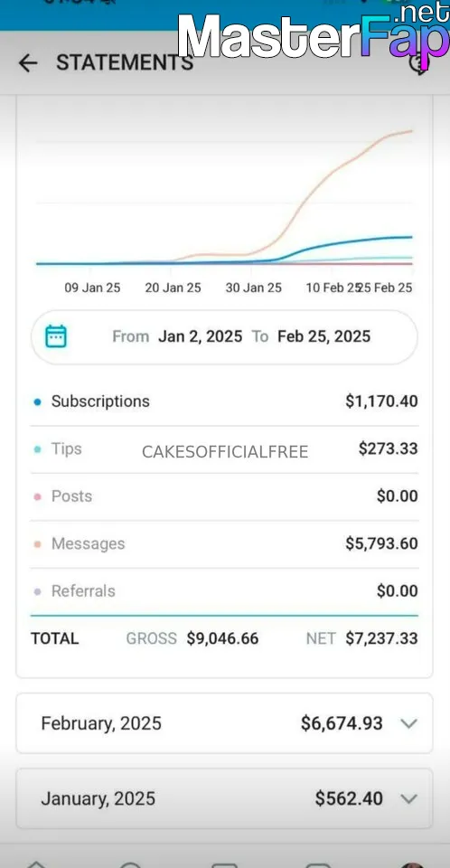Select the Subscriptions row amount $1,170.40
The width and height of the screenshot is (450, 868).
pyautogui.click(x=381, y=401)
